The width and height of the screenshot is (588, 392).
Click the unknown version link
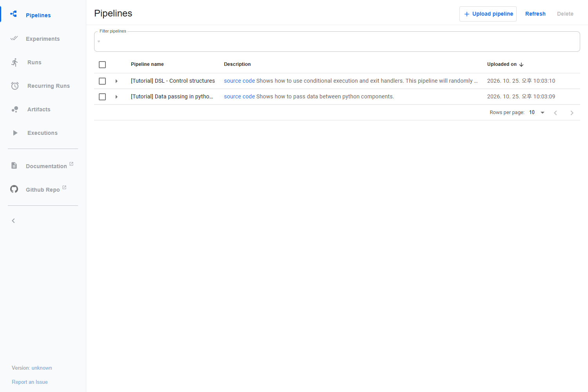tap(42, 368)
